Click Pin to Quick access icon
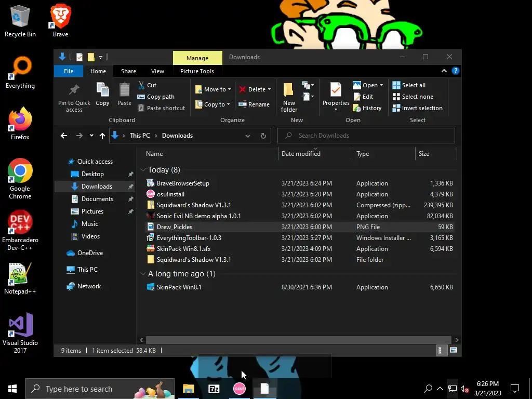Screen dimensions: 532x399 (x=74, y=90)
